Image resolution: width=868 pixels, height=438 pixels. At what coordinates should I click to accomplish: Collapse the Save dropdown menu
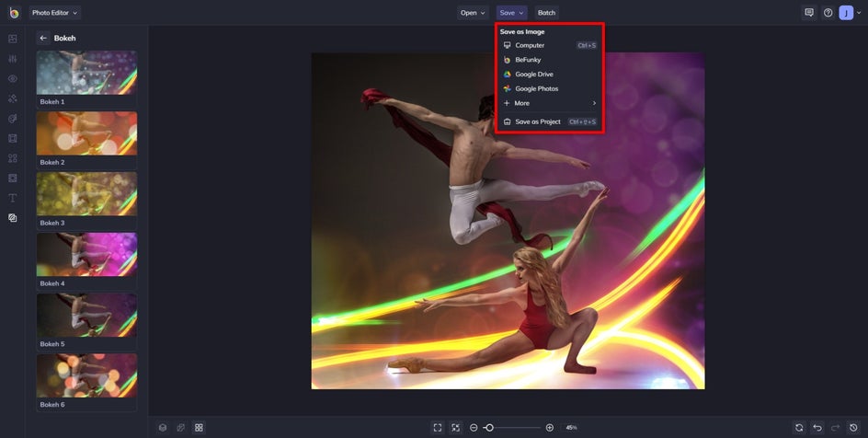(511, 13)
